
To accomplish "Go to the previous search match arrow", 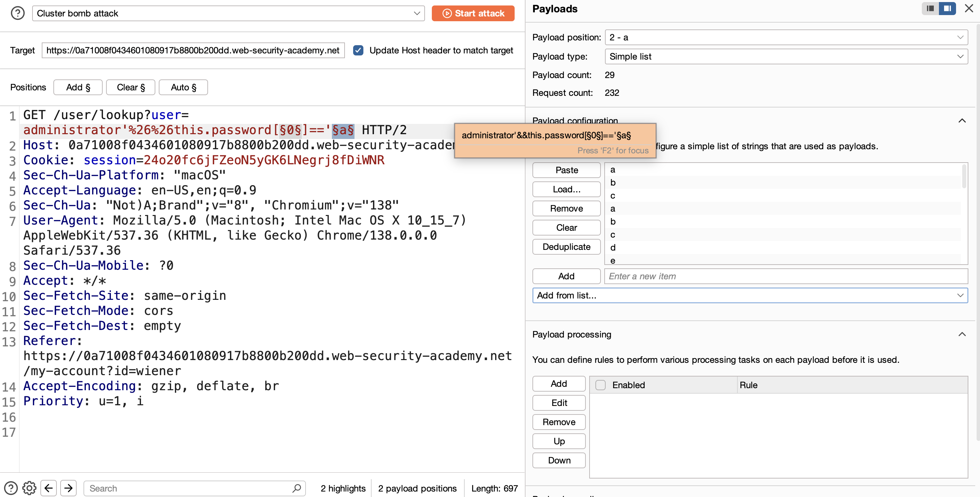I will (49, 488).
